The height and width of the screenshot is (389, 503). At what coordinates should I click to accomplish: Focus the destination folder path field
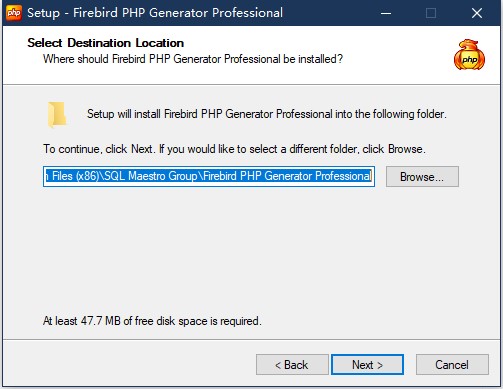(209, 176)
